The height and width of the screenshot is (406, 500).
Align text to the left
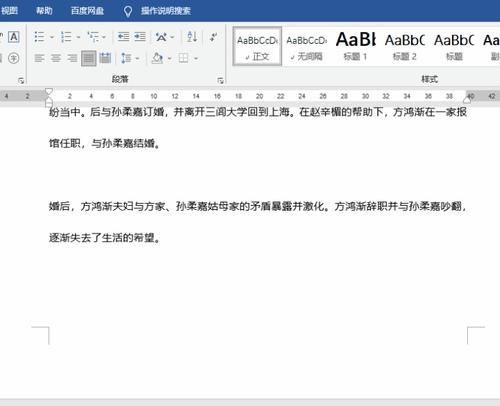coord(39,59)
